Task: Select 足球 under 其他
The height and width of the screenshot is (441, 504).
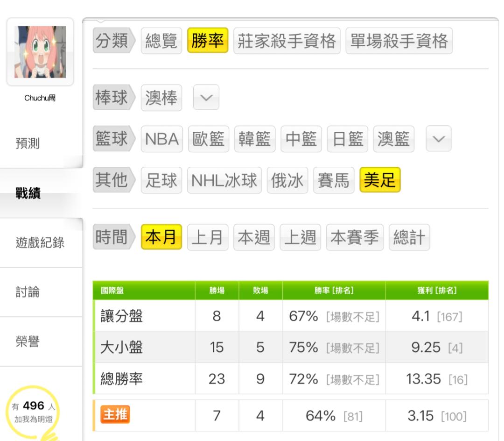Action: 161,180
